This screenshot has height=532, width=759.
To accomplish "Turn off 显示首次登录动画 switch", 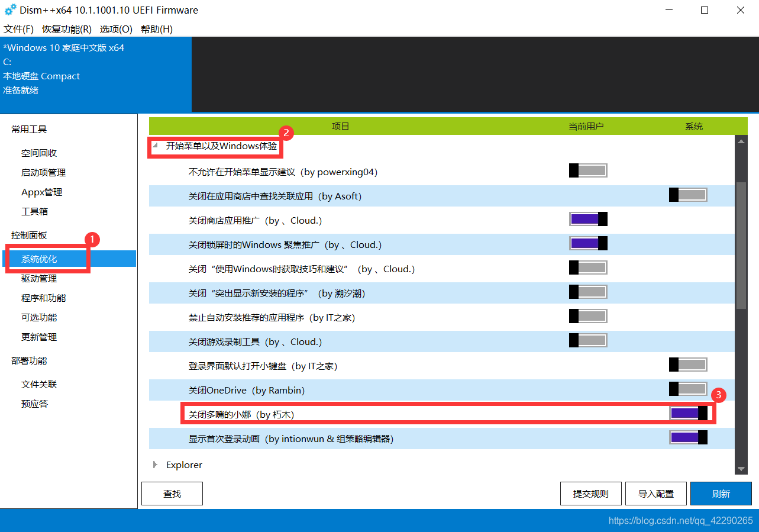I will pyautogui.click(x=688, y=437).
